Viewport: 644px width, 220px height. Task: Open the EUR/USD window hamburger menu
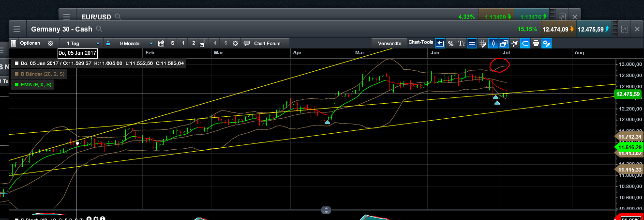coord(67,16)
